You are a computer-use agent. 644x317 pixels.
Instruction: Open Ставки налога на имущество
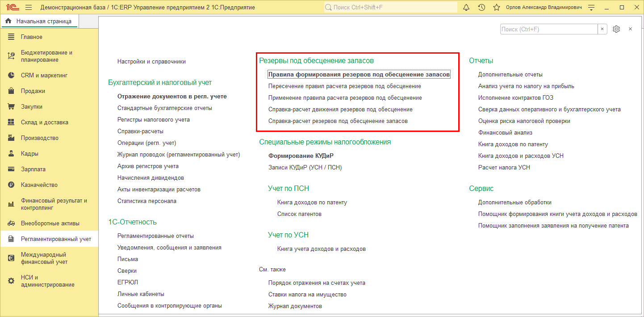[307, 295]
